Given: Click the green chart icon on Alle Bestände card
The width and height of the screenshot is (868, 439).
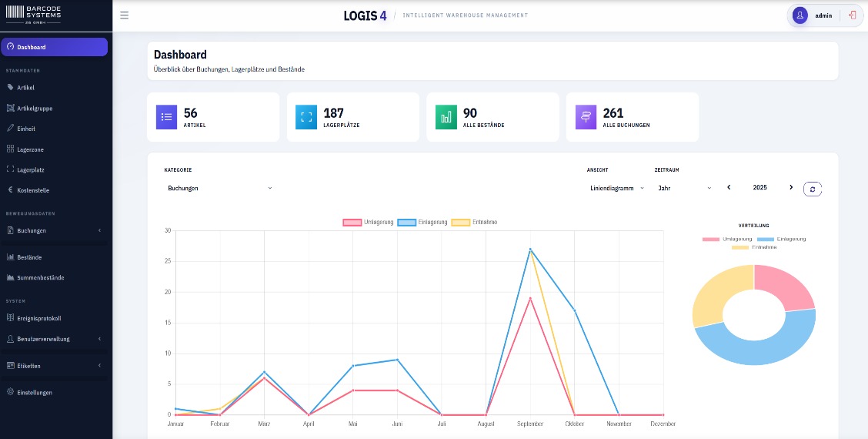Looking at the screenshot, I should pos(446,117).
